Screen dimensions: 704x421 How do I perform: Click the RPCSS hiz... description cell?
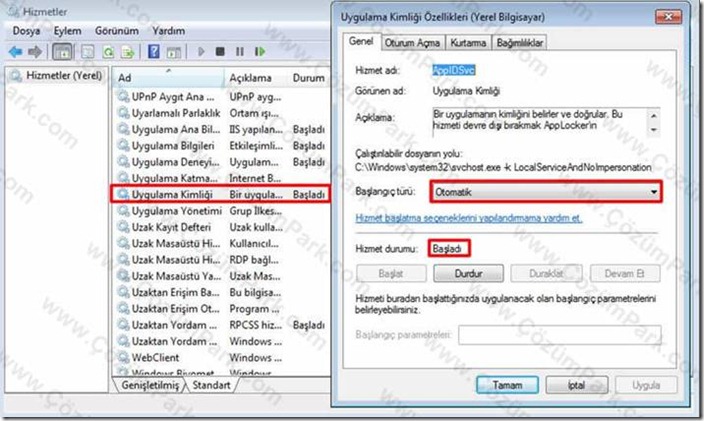(x=255, y=325)
